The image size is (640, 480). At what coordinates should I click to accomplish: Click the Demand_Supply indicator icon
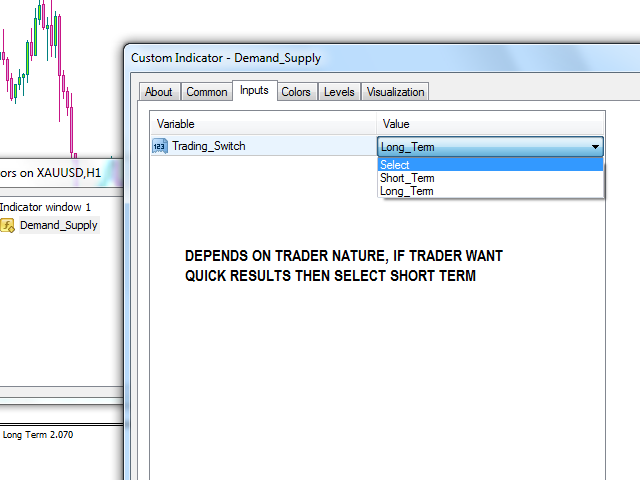[7, 225]
